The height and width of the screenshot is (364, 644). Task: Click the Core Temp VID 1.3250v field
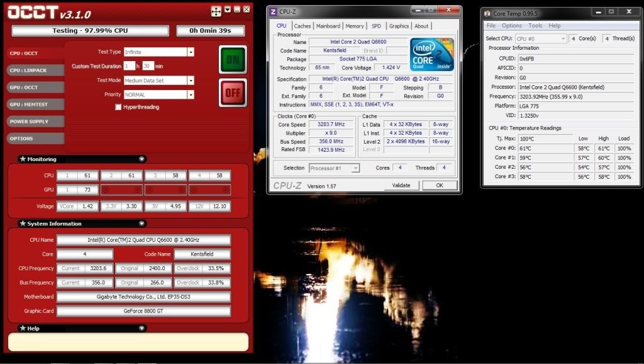[x=576, y=116]
